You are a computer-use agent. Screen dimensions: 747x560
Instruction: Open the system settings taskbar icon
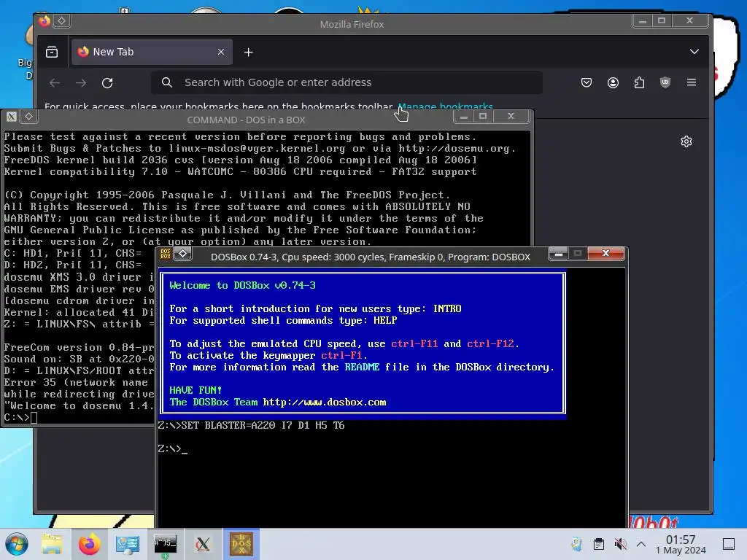point(128,544)
